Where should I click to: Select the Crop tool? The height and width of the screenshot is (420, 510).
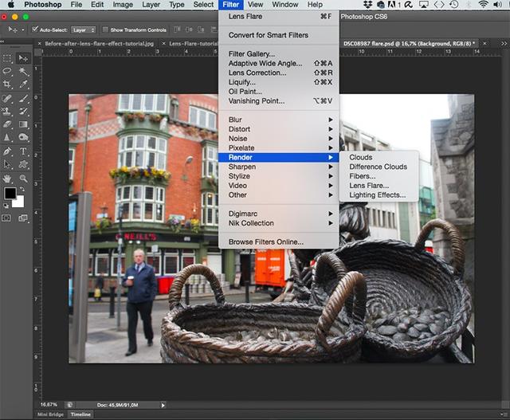tap(8, 84)
